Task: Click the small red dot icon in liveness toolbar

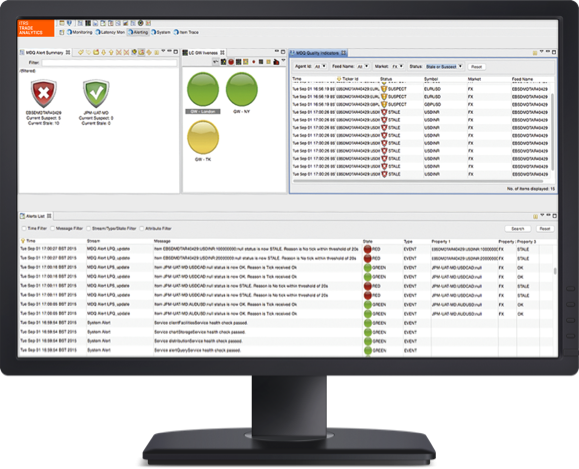Action: point(254,62)
